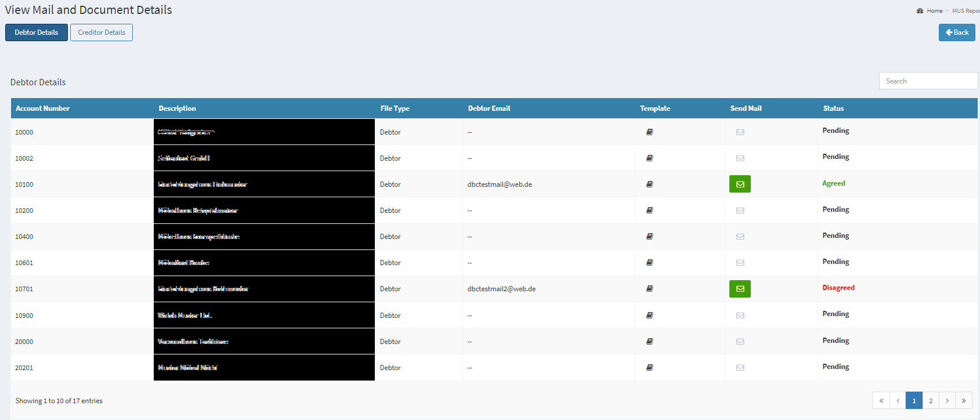The height and width of the screenshot is (420, 980).
Task: Open template icon for account 20201
Action: point(649,368)
